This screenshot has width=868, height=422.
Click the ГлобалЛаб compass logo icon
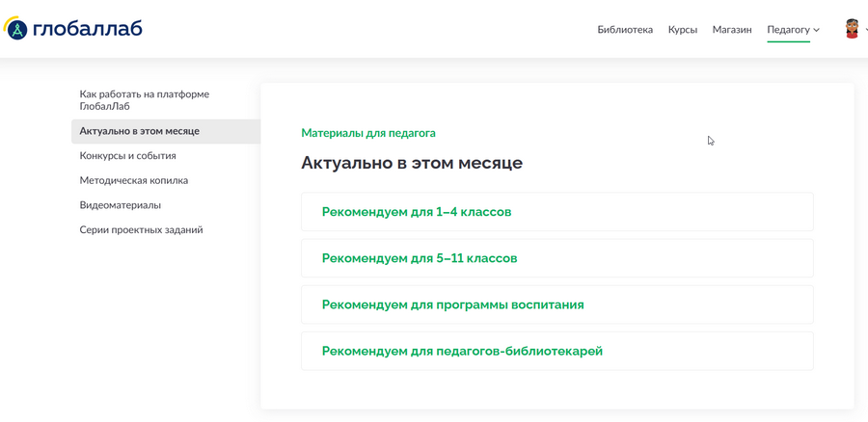(x=16, y=29)
